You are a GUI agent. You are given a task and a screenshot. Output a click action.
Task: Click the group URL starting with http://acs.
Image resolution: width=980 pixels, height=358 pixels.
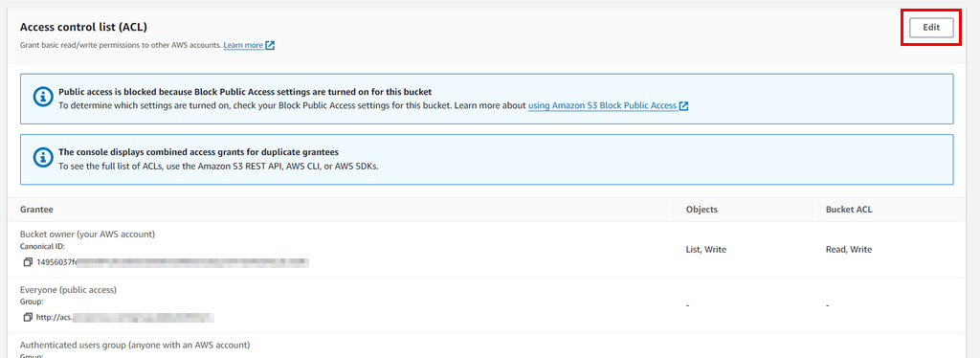(125, 318)
